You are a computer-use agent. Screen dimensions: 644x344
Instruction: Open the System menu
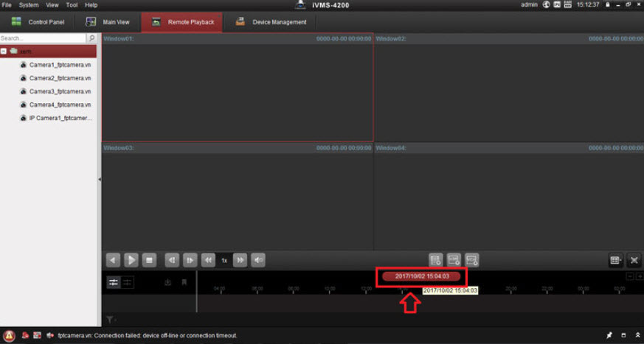pos(29,4)
